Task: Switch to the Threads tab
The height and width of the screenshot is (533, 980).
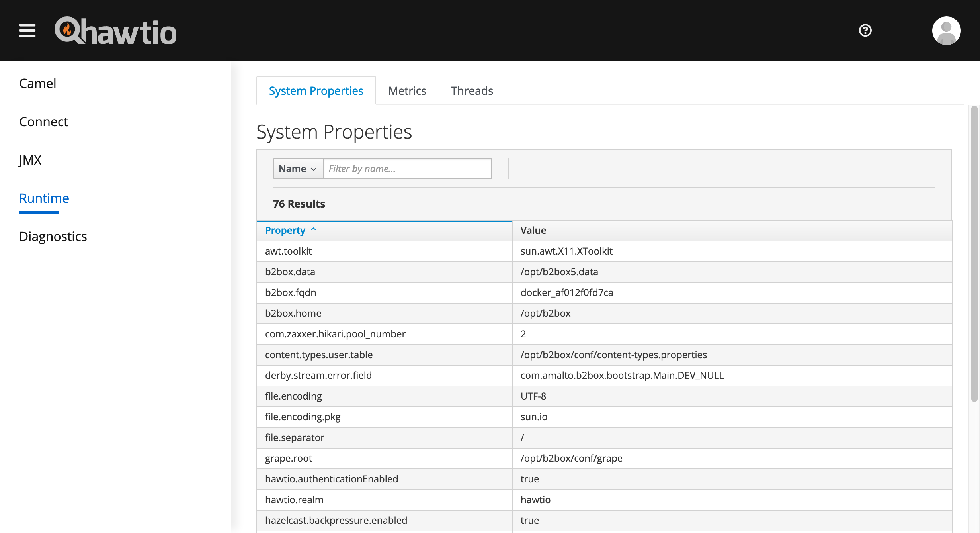Action: point(472,91)
